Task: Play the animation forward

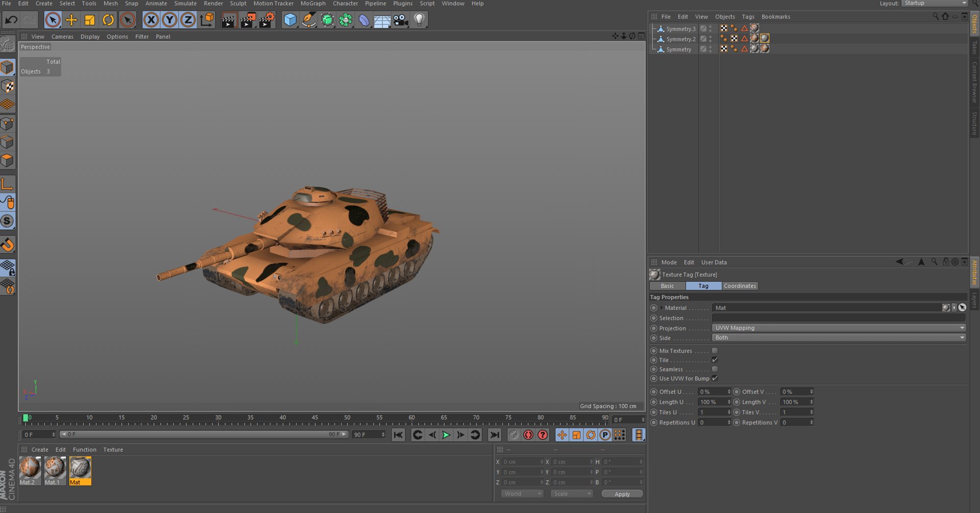Action: (446, 435)
